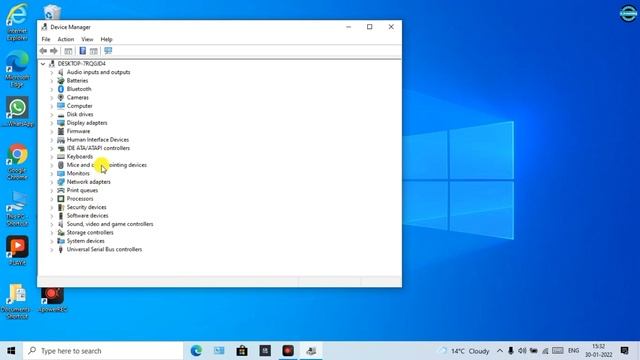Click the Keyboards category icon

coord(61,156)
